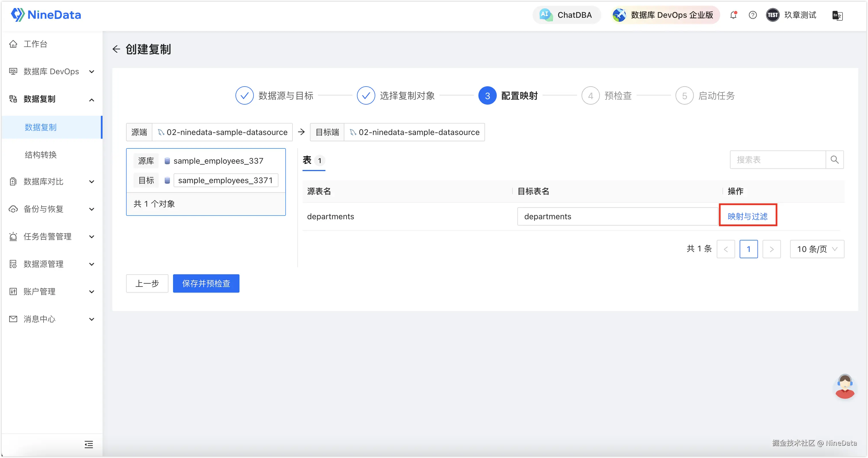Screen dimensions: 868x458
Task: Click the target table name departments field
Action: pyautogui.click(x=617, y=216)
